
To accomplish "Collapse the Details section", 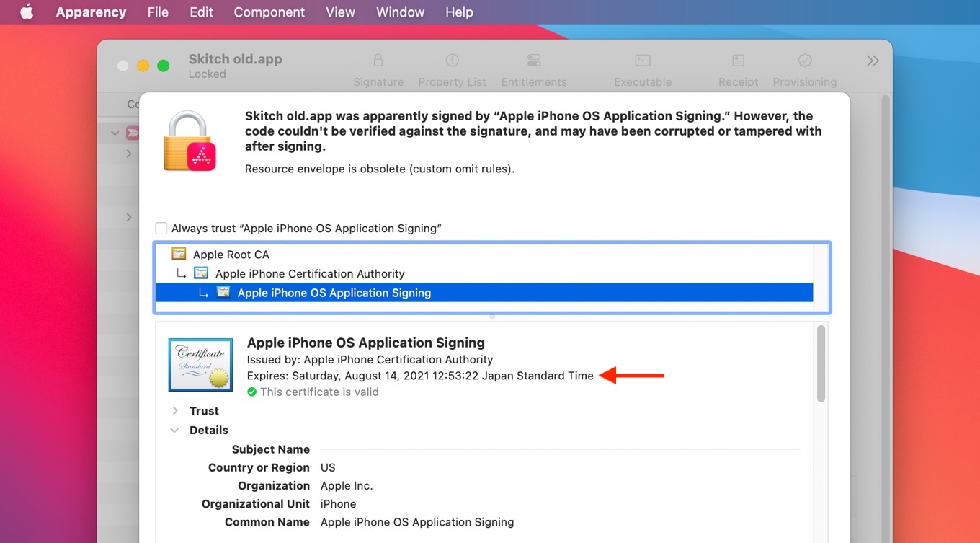I will [x=174, y=431].
